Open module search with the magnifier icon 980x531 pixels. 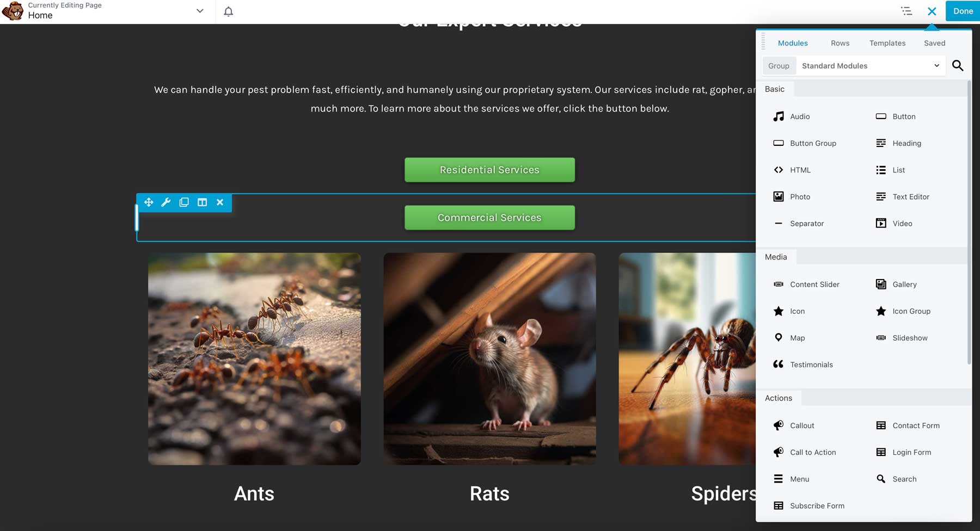tap(958, 65)
